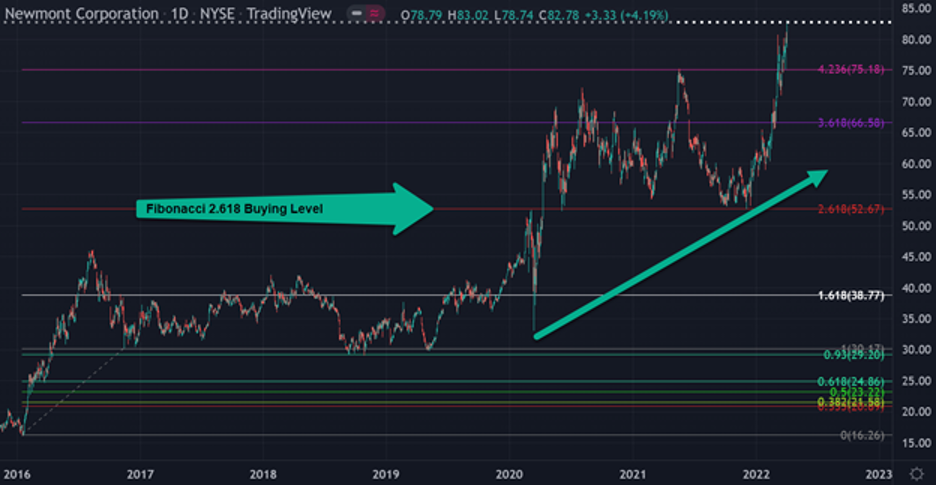Click the NYSE exchange label in header
The width and height of the screenshot is (936, 486).
(x=217, y=14)
